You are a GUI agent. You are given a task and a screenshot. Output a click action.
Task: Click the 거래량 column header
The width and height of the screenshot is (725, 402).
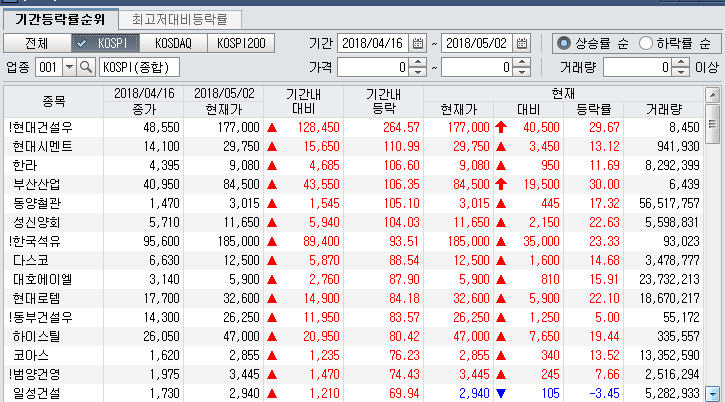tap(664, 110)
